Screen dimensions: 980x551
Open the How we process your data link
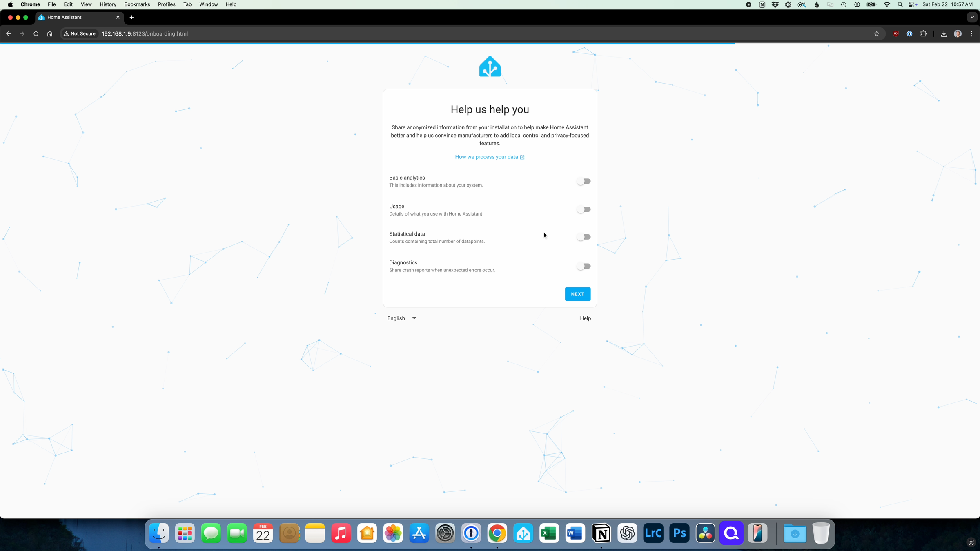[490, 157]
